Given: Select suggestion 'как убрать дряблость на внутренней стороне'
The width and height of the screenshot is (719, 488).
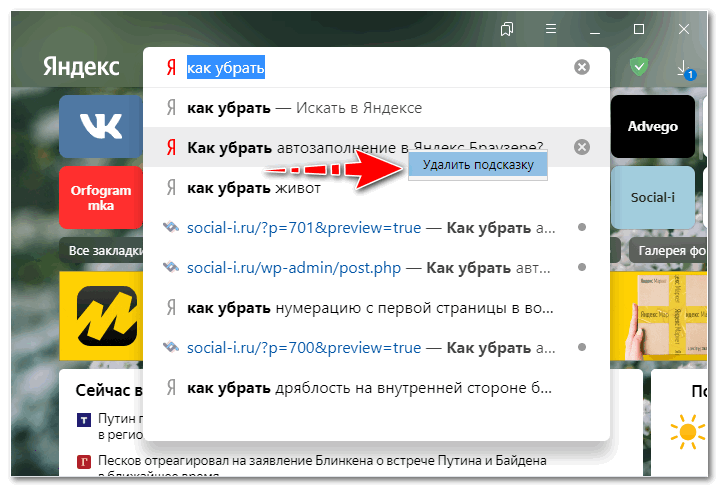Looking at the screenshot, I should point(376,388).
